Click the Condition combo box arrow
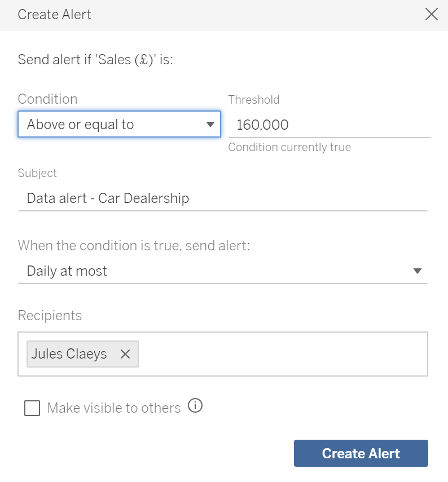 210,125
